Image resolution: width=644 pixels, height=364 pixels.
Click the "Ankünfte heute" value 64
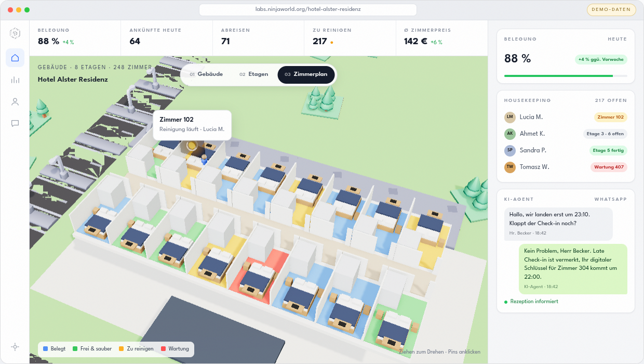135,41
